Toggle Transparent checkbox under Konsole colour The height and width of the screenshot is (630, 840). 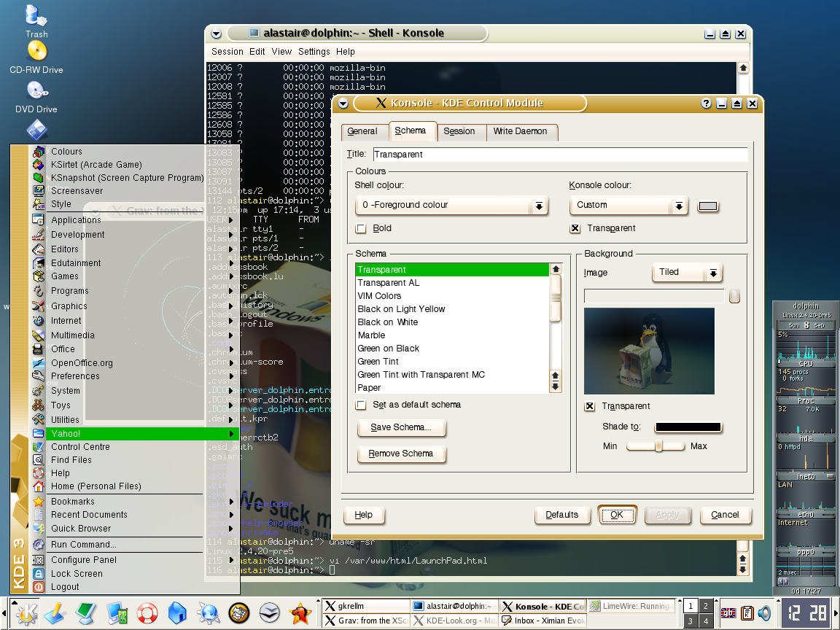coord(575,229)
